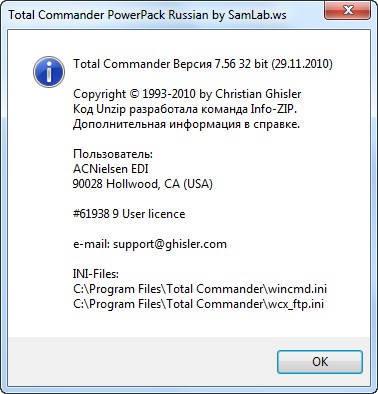Screen dimensions: 378x394
Task: Click the 90028 Hollwood, CA address line
Action: tap(143, 184)
